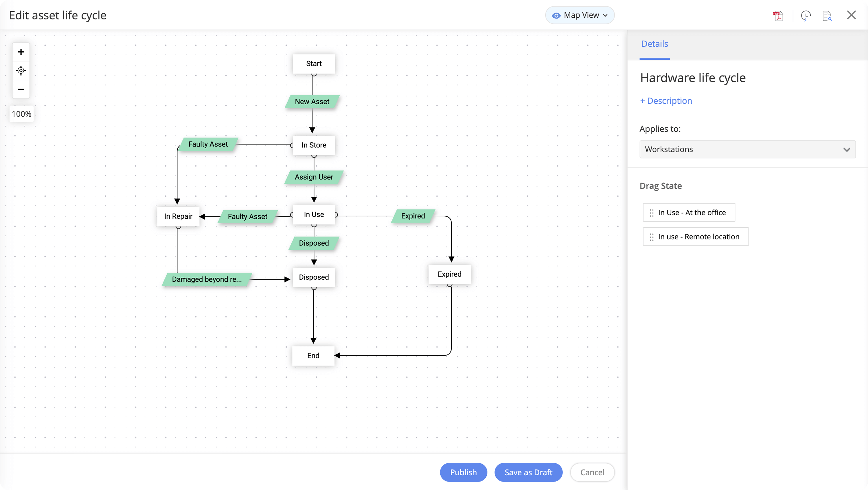Screen dimensions: 868x490
Task: Zoom out on the canvas
Action: point(21,89)
